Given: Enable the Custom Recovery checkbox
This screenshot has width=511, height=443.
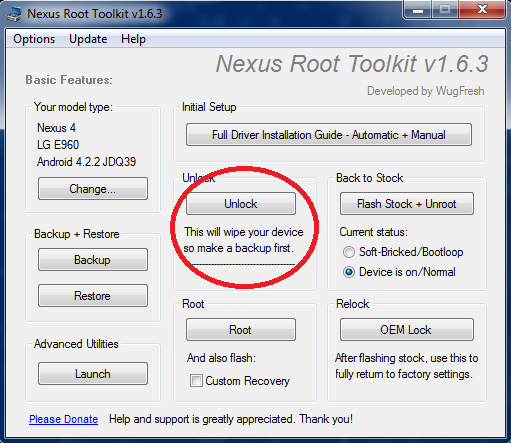Looking at the screenshot, I should 196,380.
